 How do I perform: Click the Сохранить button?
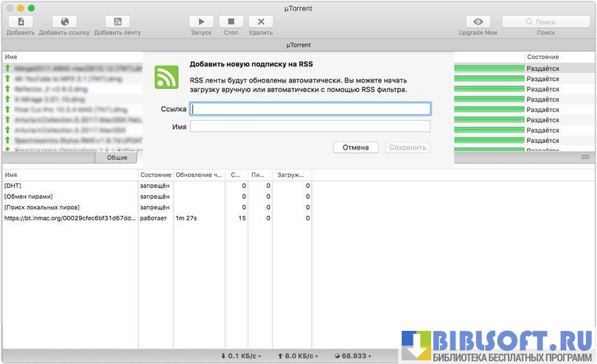point(408,147)
